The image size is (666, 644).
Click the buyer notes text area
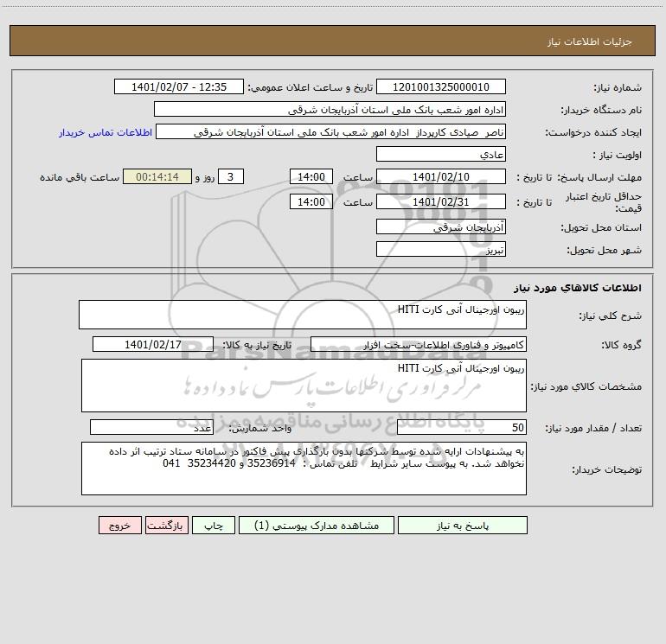[x=304, y=469]
